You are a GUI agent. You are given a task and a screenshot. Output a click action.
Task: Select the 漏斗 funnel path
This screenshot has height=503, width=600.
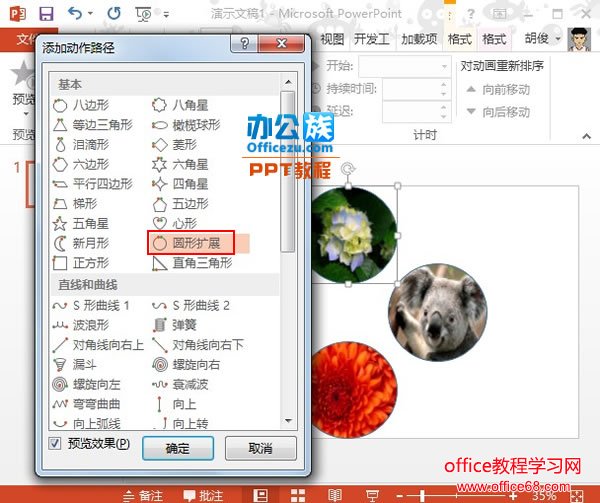(x=75, y=365)
